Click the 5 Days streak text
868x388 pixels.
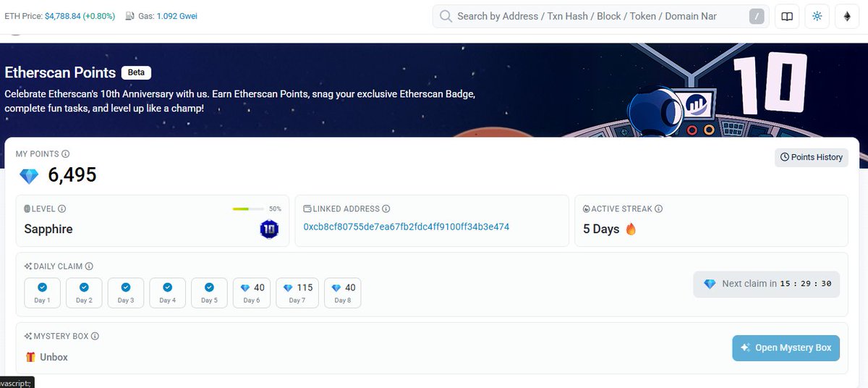click(601, 229)
